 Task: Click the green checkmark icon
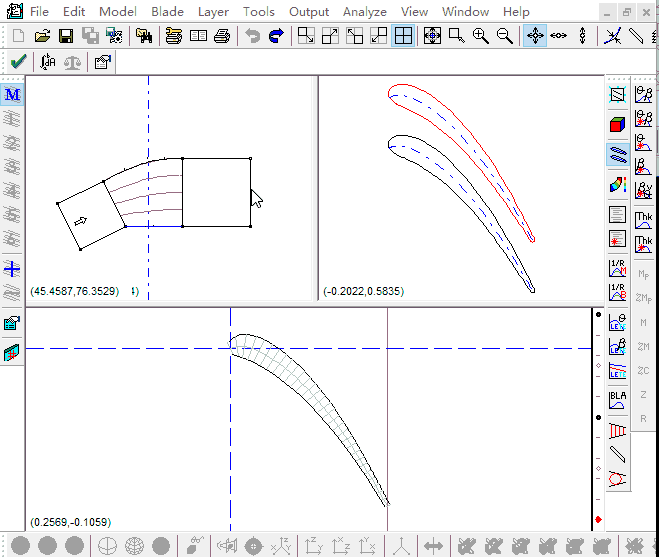coord(18,62)
